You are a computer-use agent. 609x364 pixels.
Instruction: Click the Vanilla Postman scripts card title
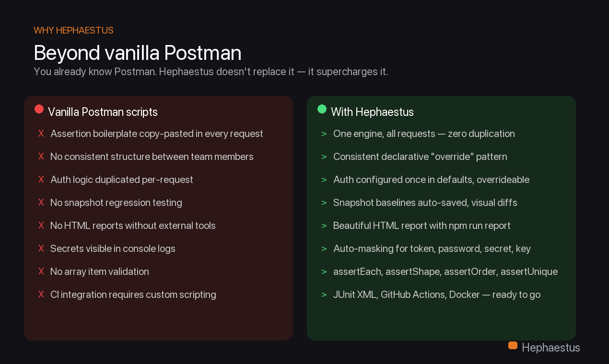click(103, 112)
